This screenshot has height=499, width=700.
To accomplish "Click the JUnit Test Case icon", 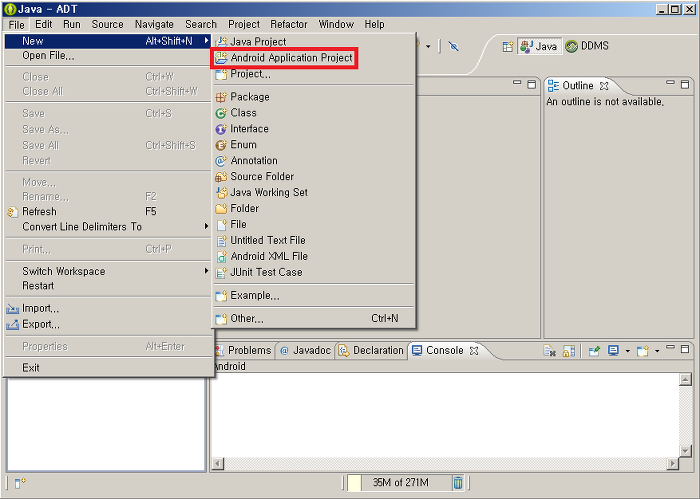I will 221,273.
